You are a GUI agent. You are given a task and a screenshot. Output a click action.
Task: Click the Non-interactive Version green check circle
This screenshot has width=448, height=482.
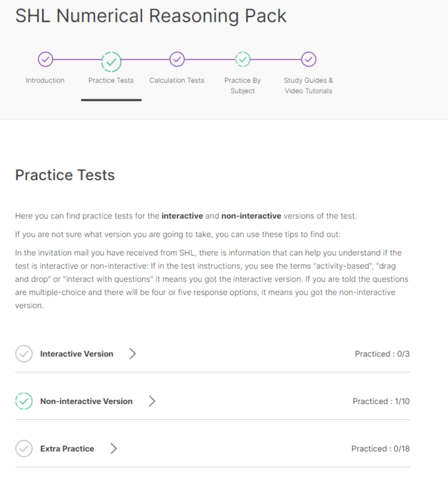24,401
